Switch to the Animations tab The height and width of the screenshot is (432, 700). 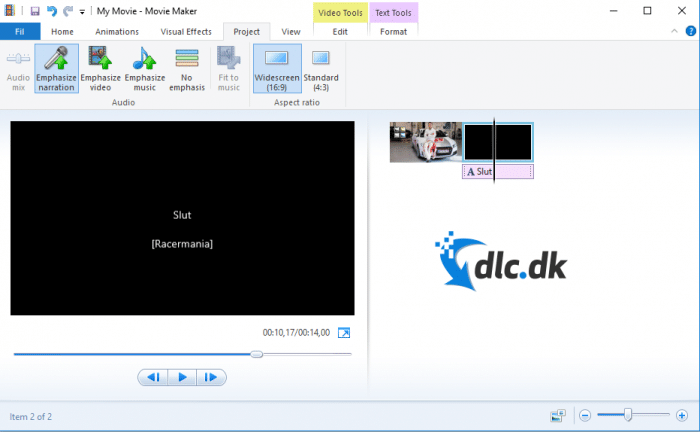117,32
